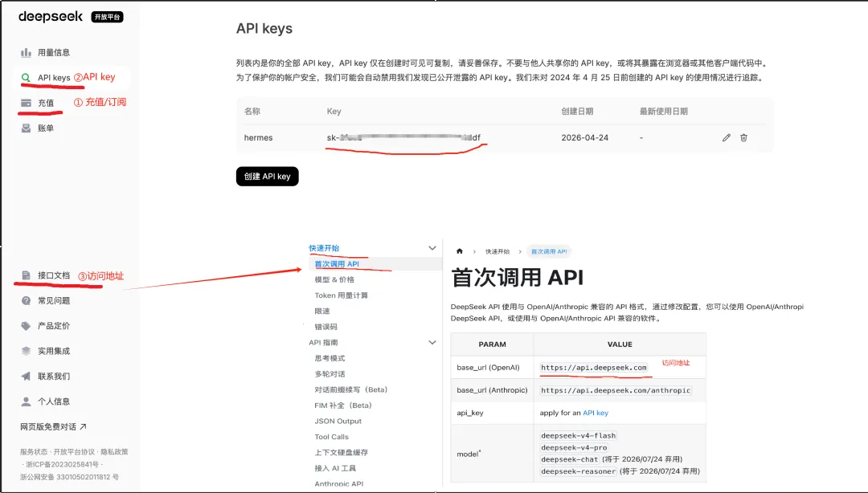Viewport: 868px width, 493px height.
Task: Click the 账单 bill icon
Action: [26, 128]
